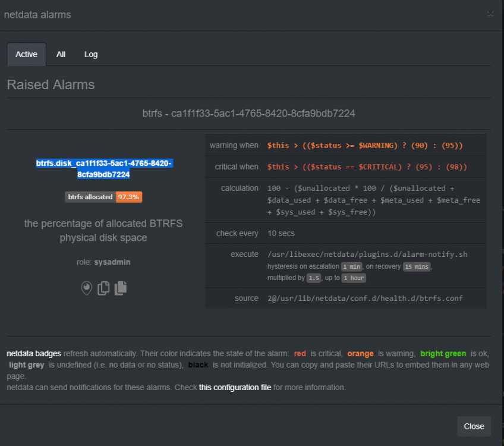The height and width of the screenshot is (446, 504).
Task: Open the netdata badges link
Action: point(34,353)
